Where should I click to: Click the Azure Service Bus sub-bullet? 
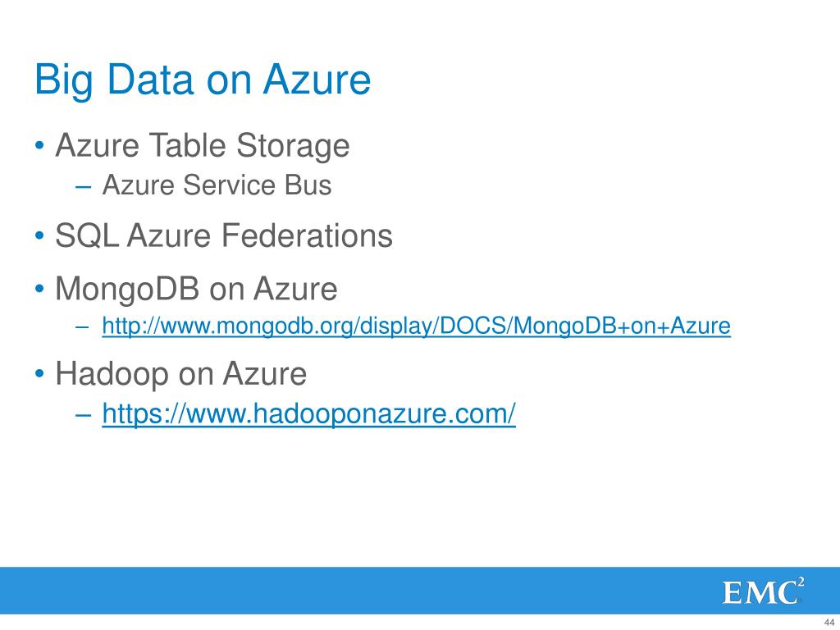217,185
